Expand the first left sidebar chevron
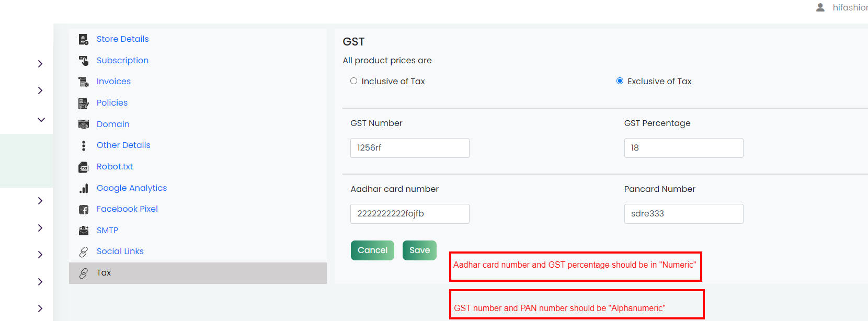This screenshot has width=868, height=321. [x=40, y=64]
